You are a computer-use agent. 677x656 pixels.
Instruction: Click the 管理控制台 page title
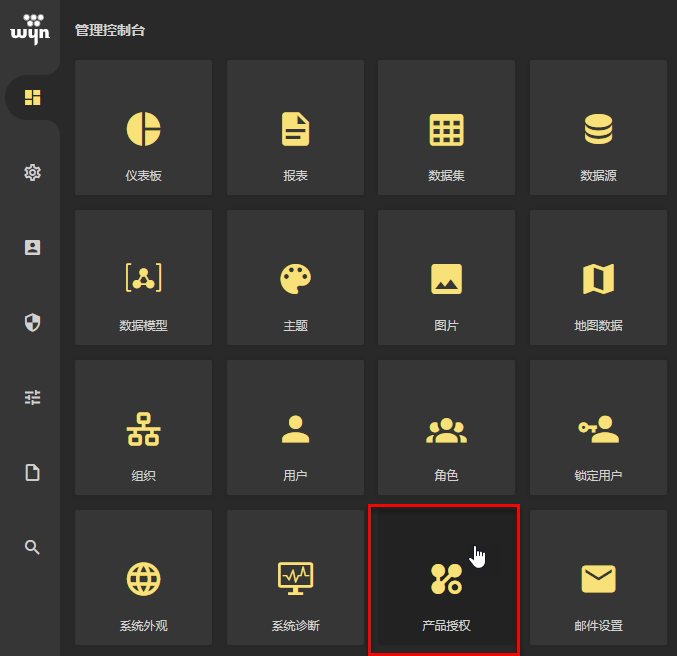pos(110,30)
